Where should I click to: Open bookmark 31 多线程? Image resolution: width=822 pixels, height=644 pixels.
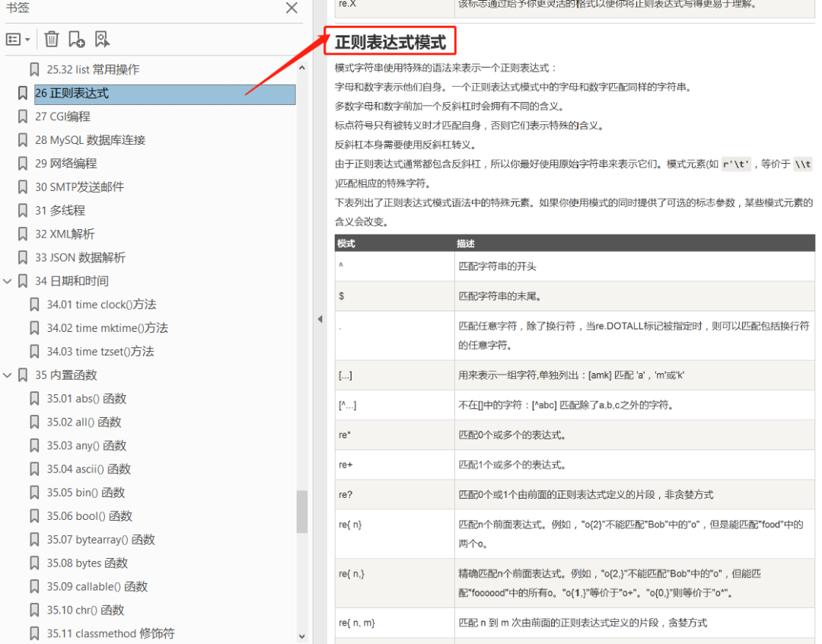tap(60, 210)
